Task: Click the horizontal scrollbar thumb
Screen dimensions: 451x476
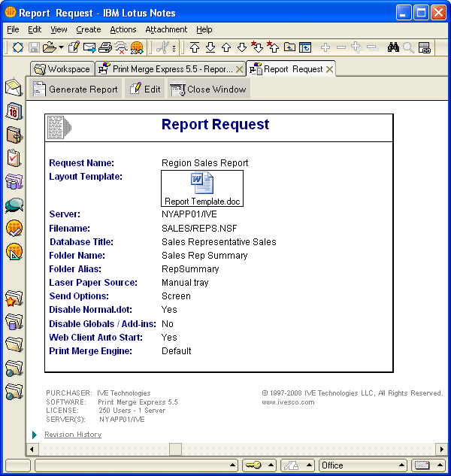Action: 175,449
